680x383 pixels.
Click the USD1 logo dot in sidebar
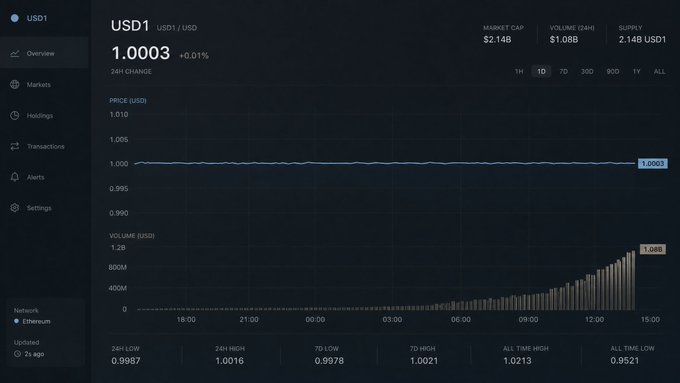pyautogui.click(x=15, y=18)
